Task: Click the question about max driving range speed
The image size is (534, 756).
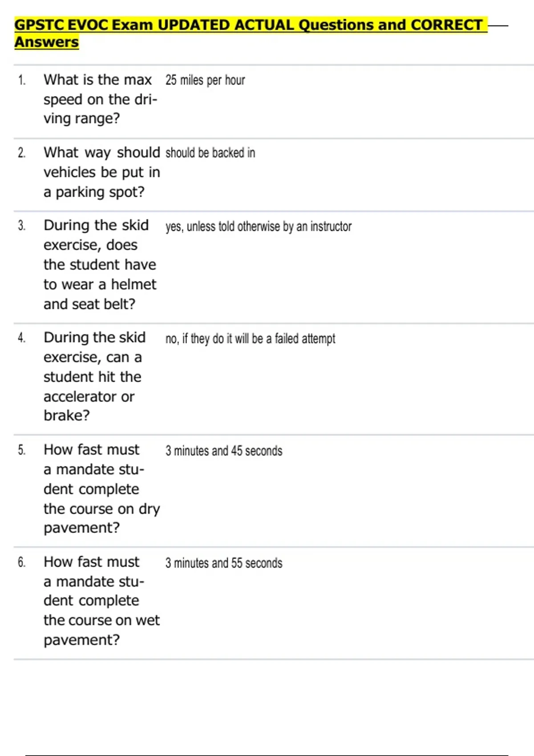Action: pyautogui.click(x=100, y=99)
